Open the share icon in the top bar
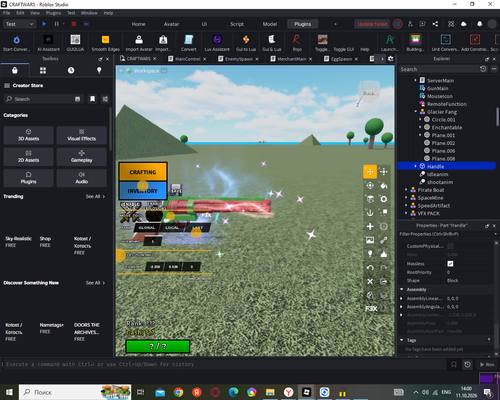500x400 pixels. [435, 24]
